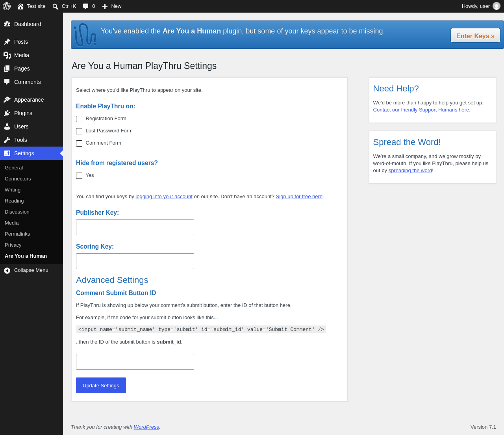Image resolution: width=504 pixels, height=435 pixels.
Task: Contact our friendly Support Humans link
Action: 421,110
